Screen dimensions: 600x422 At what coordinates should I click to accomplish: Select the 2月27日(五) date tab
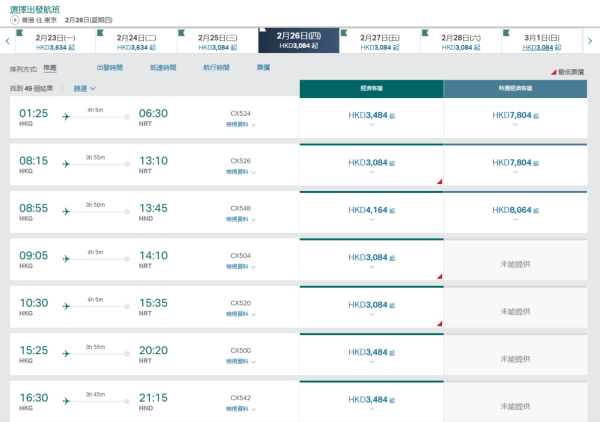379,41
